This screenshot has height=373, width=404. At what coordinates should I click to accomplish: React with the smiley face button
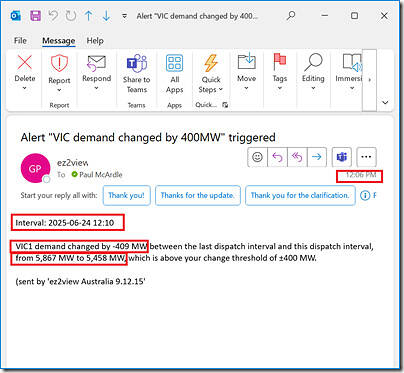coord(257,157)
